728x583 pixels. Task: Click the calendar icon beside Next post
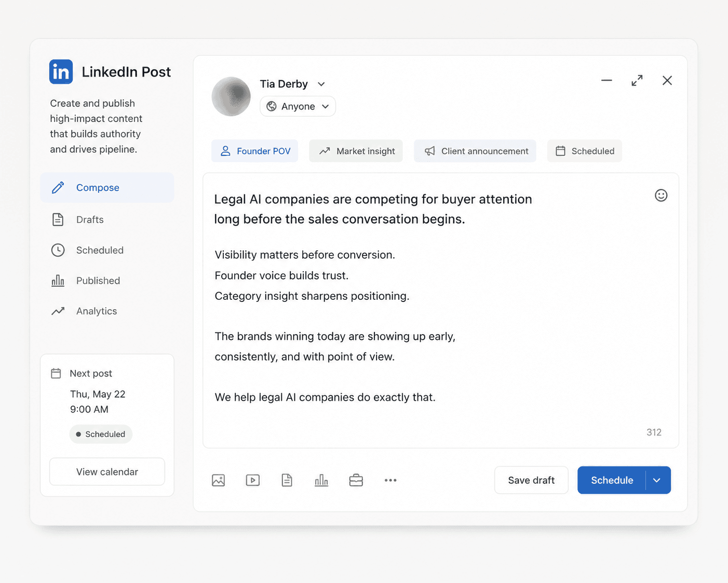pos(56,373)
